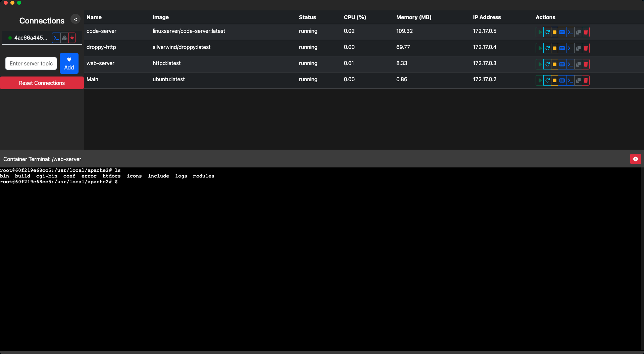Viewport: 644px width, 354px height.
Task: Click the CPU (%) column header
Action: [x=355, y=17]
